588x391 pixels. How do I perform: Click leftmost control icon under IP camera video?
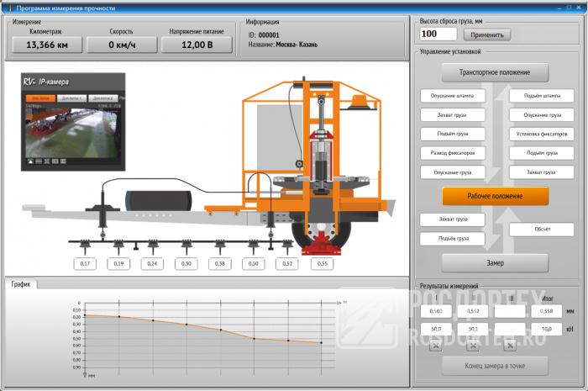click(30, 160)
